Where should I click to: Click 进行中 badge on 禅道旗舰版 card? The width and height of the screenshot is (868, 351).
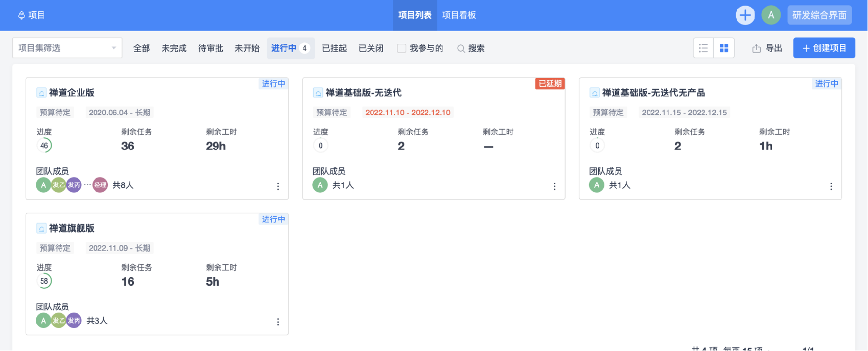[274, 219]
